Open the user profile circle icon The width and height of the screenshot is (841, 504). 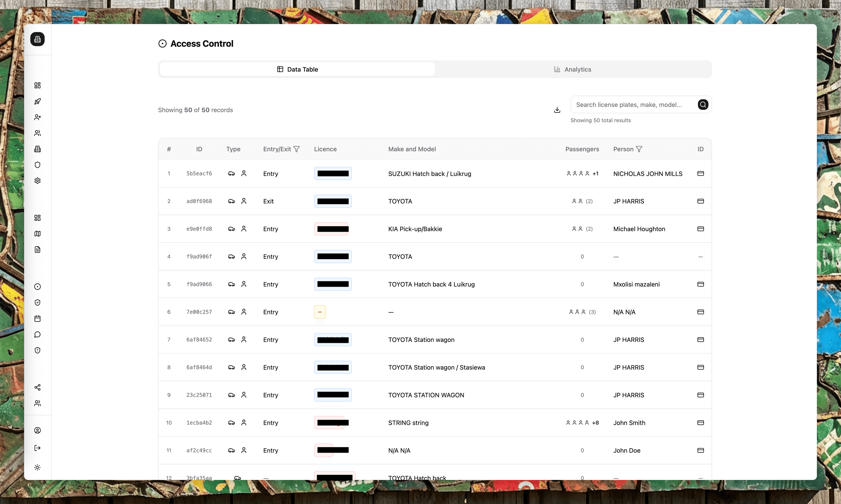click(37, 430)
